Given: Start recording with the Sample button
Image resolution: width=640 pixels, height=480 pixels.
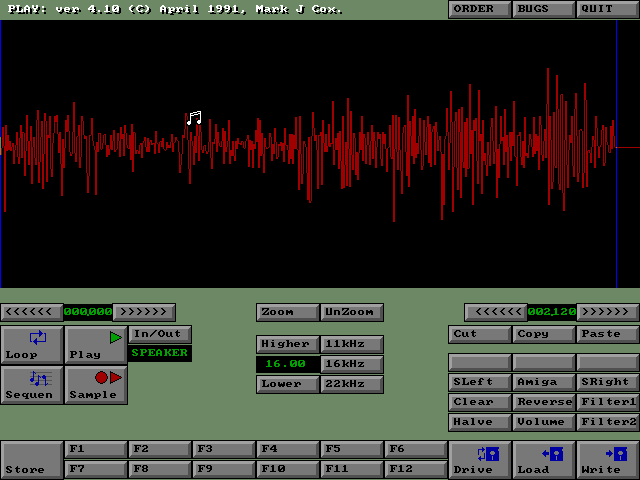Looking at the screenshot, I should tap(96, 385).
